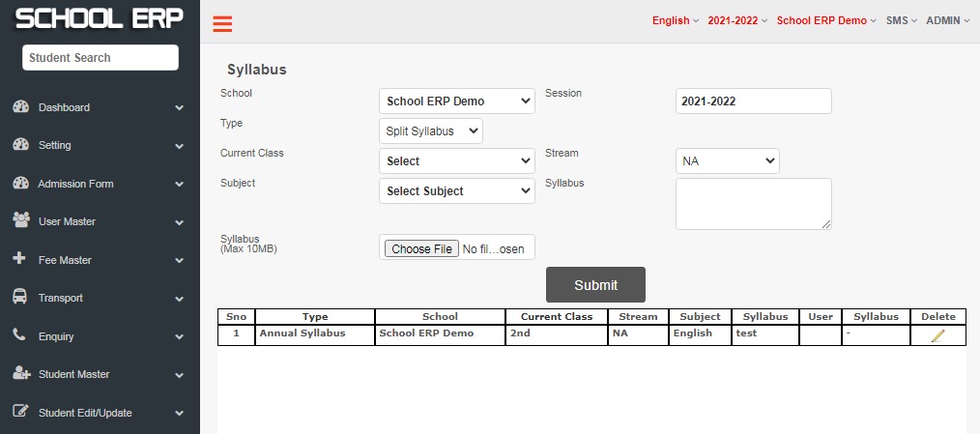The height and width of the screenshot is (434, 980).
Task: Open the Current Class dropdown
Action: tap(457, 160)
